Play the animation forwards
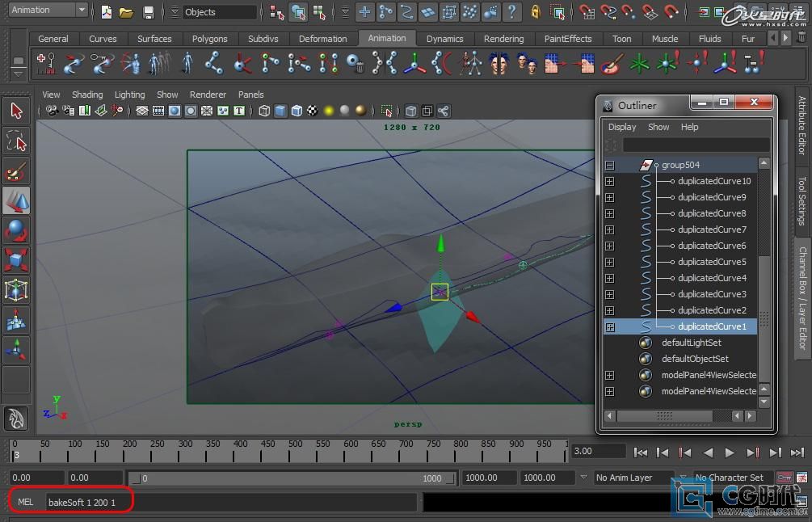 [x=729, y=453]
